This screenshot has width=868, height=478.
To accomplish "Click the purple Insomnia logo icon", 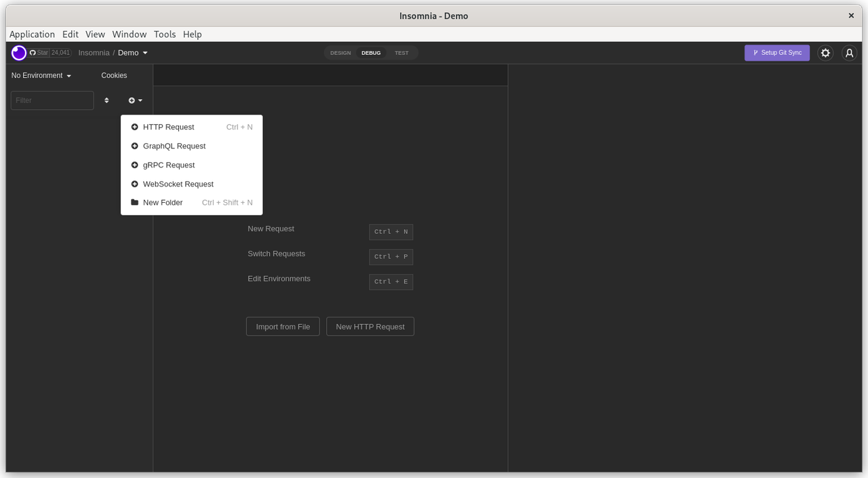I will [18, 52].
